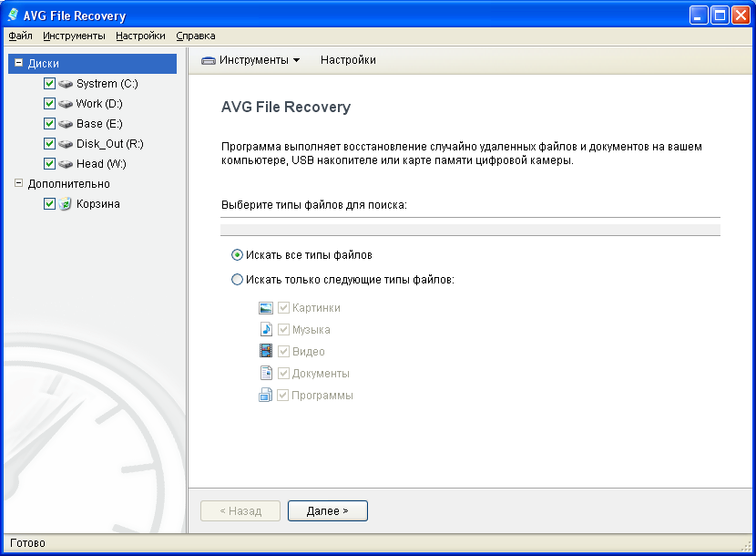Image resolution: width=756 pixels, height=556 pixels.
Task: Click the Программы programs icon
Action: pos(266,396)
